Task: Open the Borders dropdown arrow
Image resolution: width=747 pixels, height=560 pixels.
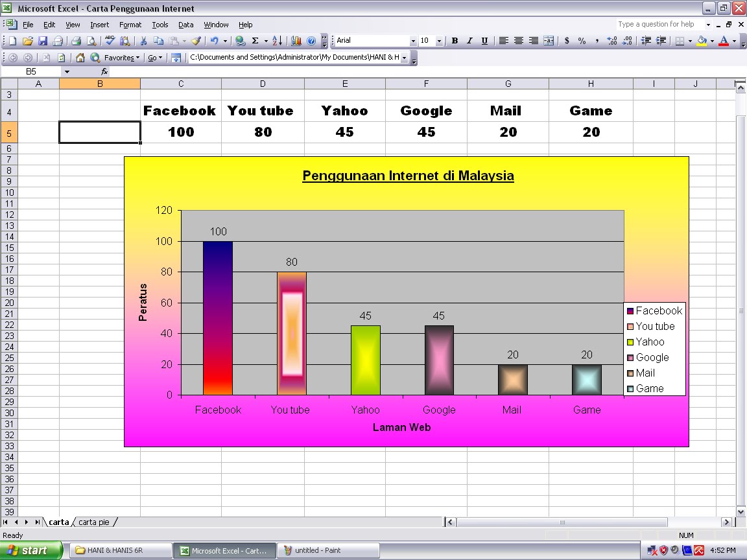Action: (690, 41)
